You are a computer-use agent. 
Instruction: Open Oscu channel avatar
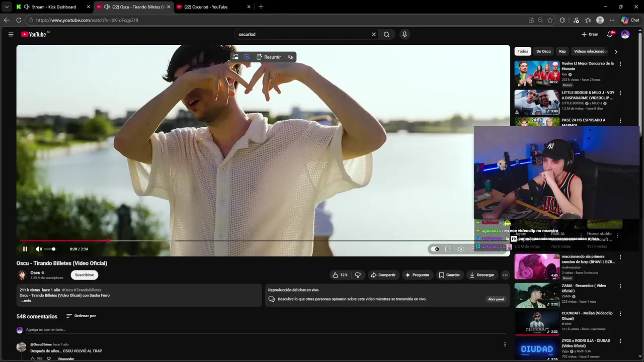(22, 275)
